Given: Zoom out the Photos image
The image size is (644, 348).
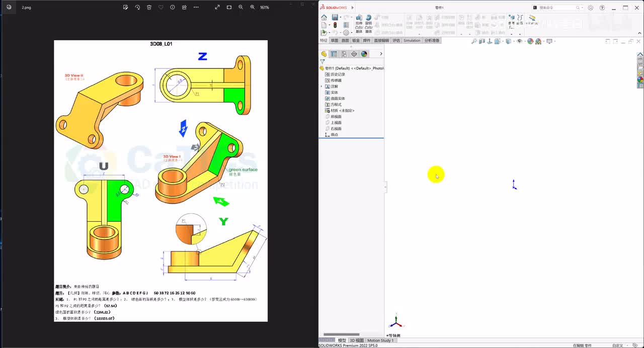Looking at the screenshot, I should coord(240,8).
